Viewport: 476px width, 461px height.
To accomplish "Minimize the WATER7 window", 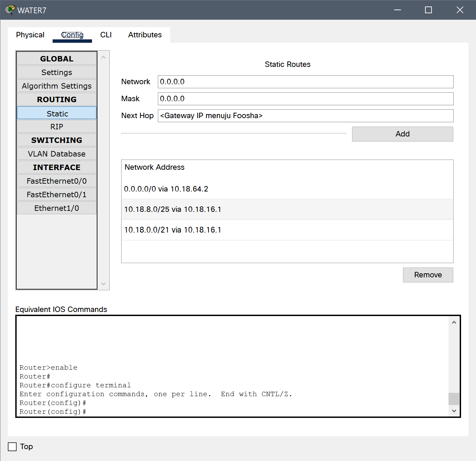I will point(398,10).
